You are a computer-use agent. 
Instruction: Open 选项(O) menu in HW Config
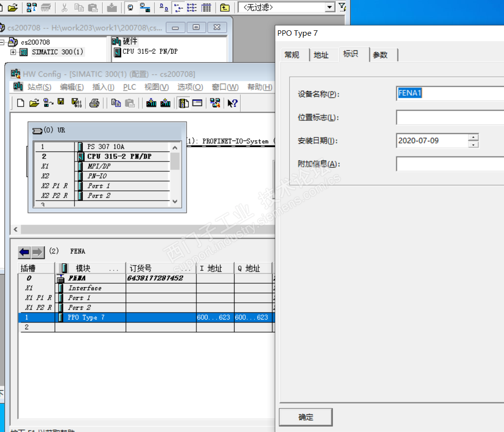tap(190, 87)
